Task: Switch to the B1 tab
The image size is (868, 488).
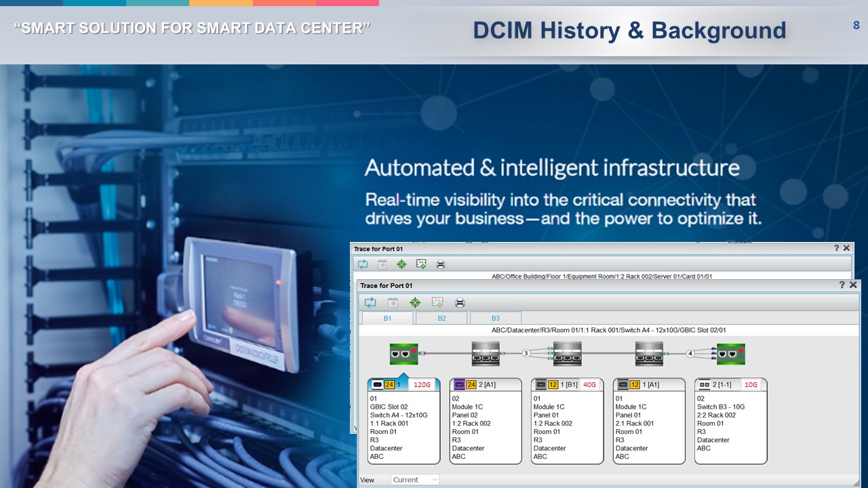Action: pyautogui.click(x=387, y=318)
